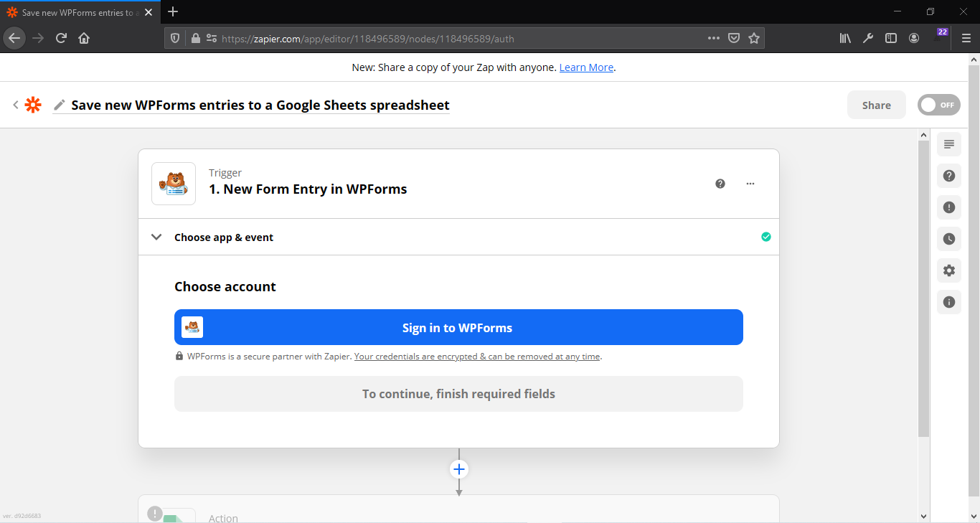Open Help icon in the right sidebar
The height and width of the screenshot is (523, 980).
coord(949,176)
